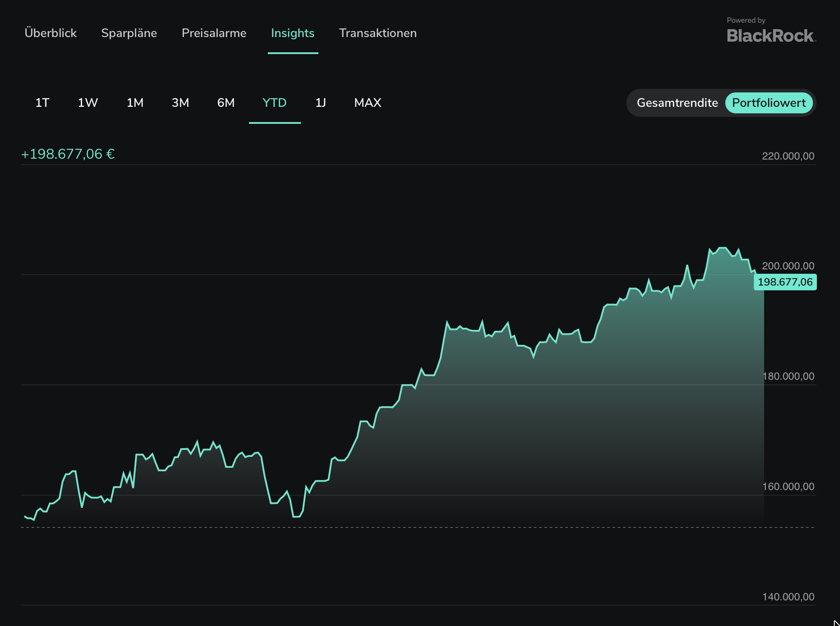Pick the 6M time range
This screenshot has width=840, height=626.
pyautogui.click(x=226, y=103)
